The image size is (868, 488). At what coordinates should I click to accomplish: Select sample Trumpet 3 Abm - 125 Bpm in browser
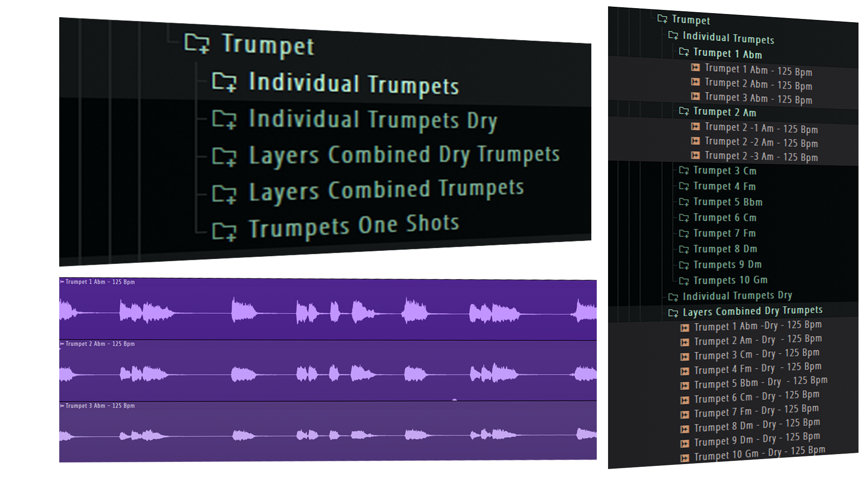(759, 98)
